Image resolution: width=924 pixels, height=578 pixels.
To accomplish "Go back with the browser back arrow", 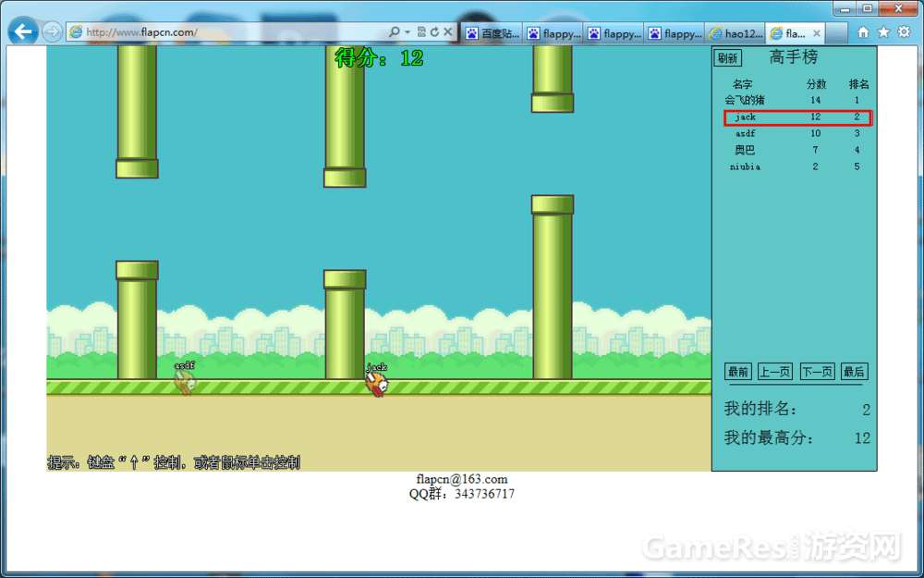I will [23, 31].
